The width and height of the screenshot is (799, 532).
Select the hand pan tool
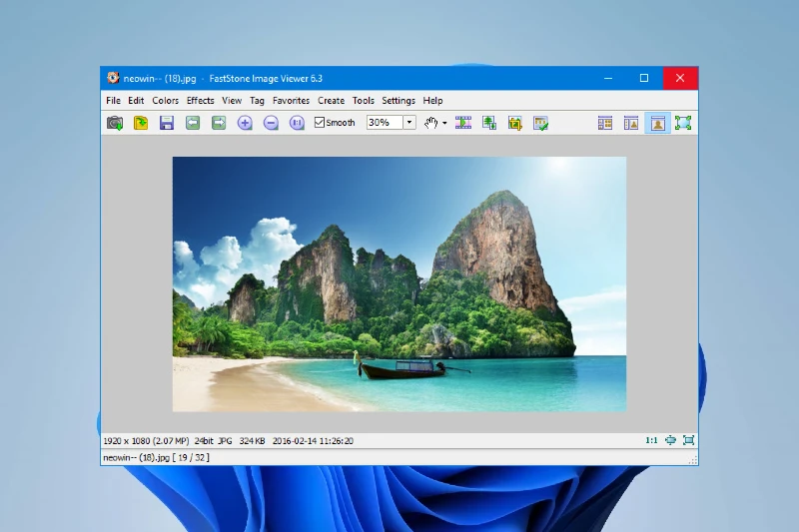431,123
